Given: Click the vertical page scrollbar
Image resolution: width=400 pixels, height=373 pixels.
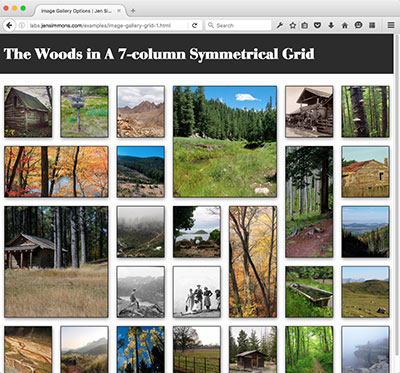Looking at the screenshot, I should (397, 200).
